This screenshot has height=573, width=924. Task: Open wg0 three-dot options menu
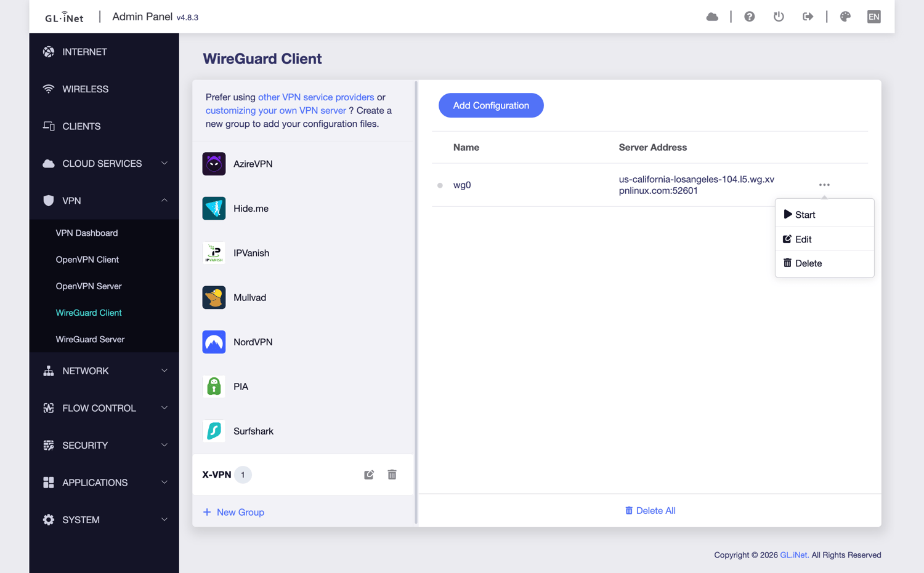824,185
